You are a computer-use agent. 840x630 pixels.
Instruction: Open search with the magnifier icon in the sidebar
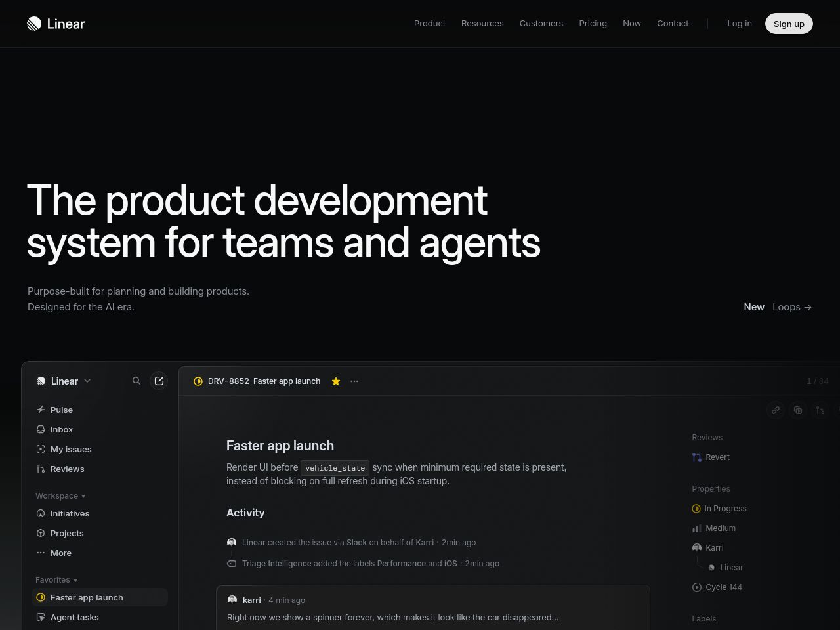click(x=136, y=381)
